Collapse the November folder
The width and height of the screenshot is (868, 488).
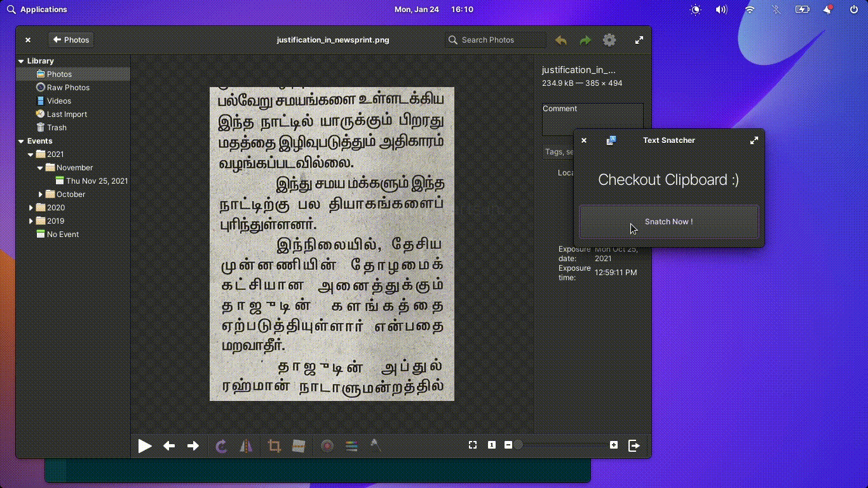pos(40,168)
